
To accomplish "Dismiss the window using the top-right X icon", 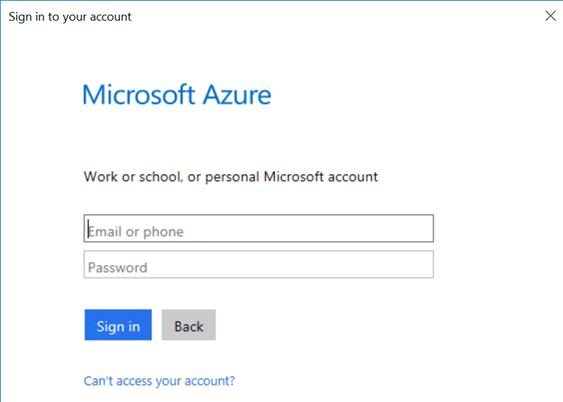I will (x=550, y=16).
